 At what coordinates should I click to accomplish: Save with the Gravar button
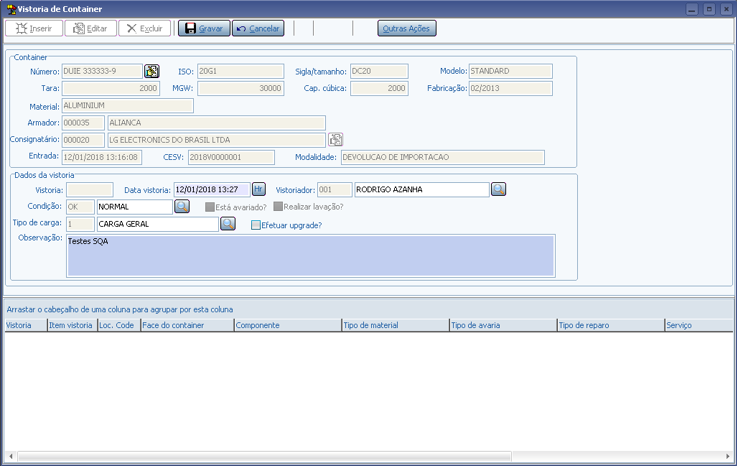click(204, 28)
